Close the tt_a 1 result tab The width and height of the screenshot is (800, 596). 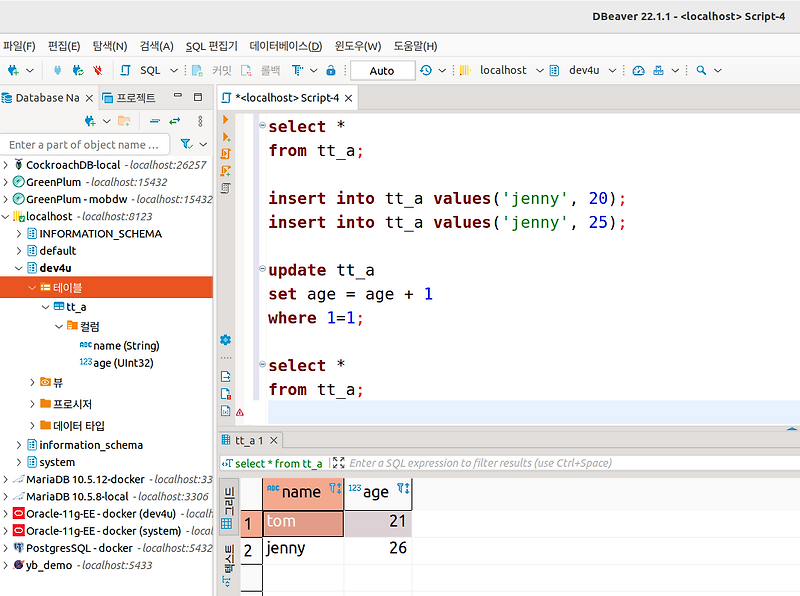(x=274, y=440)
